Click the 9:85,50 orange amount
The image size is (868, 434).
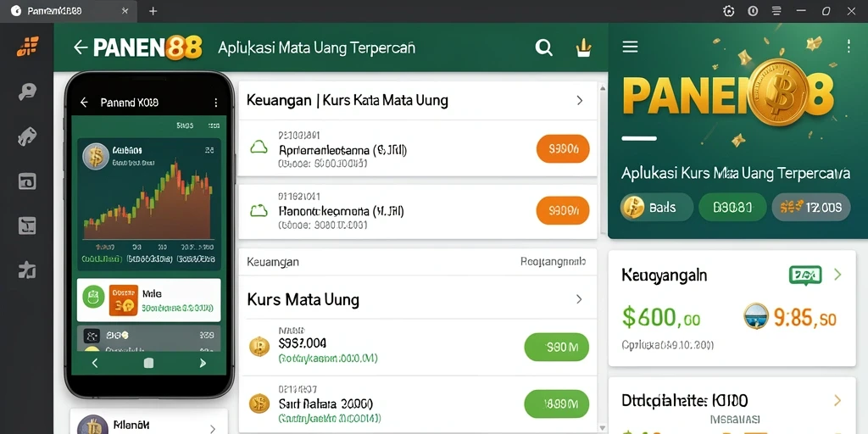805,317
